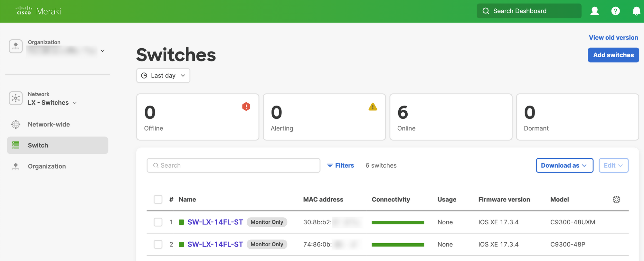Expand the Organization selector chevron
Screen dimensions: 644x261
pos(103,51)
